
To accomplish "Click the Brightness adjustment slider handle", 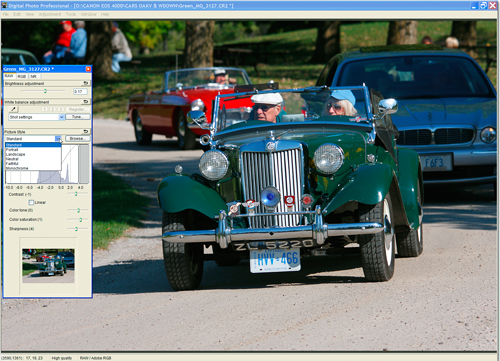I will [x=45, y=91].
